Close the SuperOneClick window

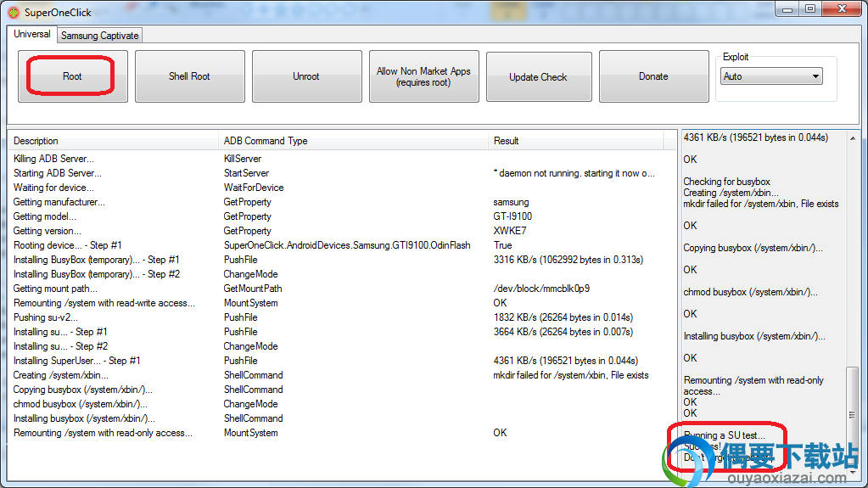point(842,8)
